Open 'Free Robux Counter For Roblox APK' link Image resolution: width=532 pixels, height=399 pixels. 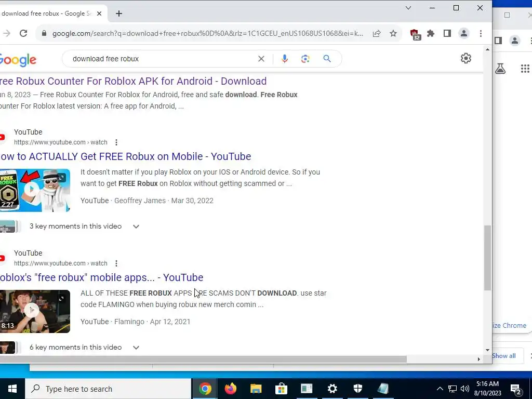[x=134, y=81]
